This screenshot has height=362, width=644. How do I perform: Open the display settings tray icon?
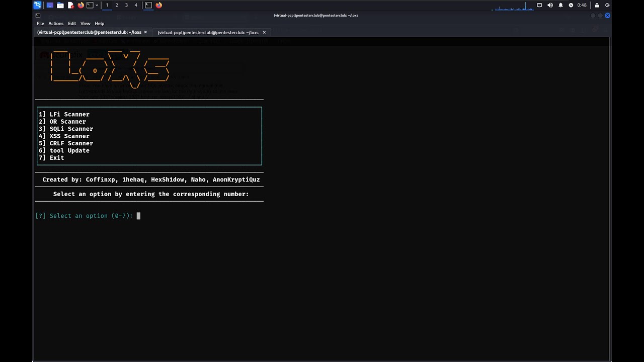(x=539, y=5)
